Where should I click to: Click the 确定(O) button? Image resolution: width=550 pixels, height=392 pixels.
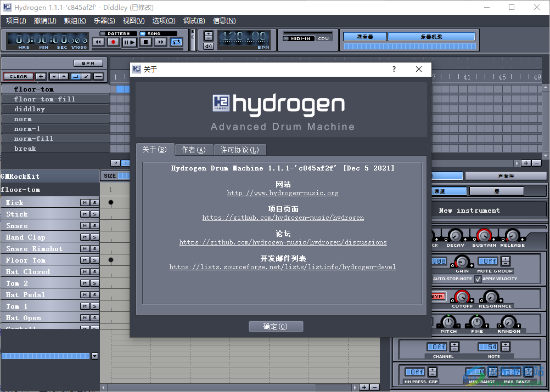(x=276, y=327)
